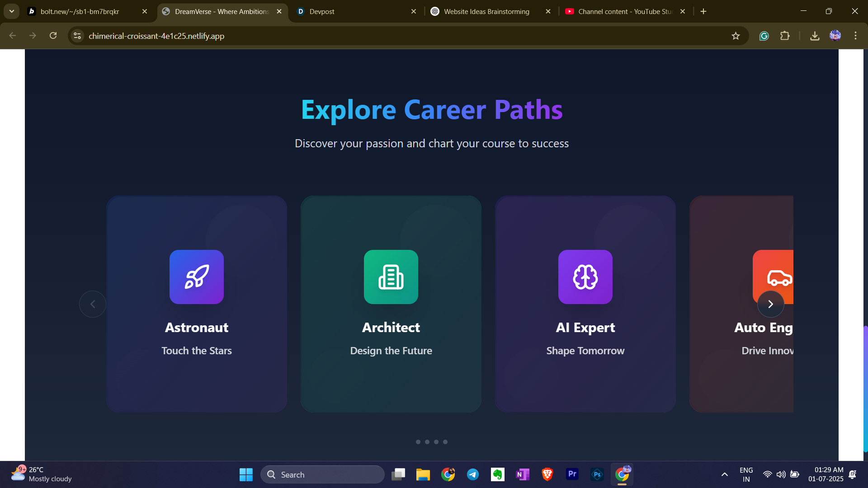
Task: Click the Architect building icon
Action: pos(391,277)
